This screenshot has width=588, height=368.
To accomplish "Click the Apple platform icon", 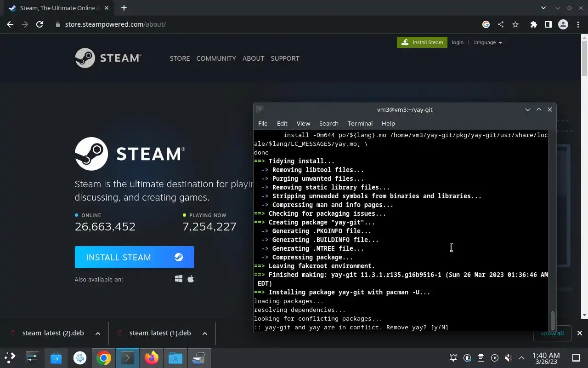I will [191, 279].
